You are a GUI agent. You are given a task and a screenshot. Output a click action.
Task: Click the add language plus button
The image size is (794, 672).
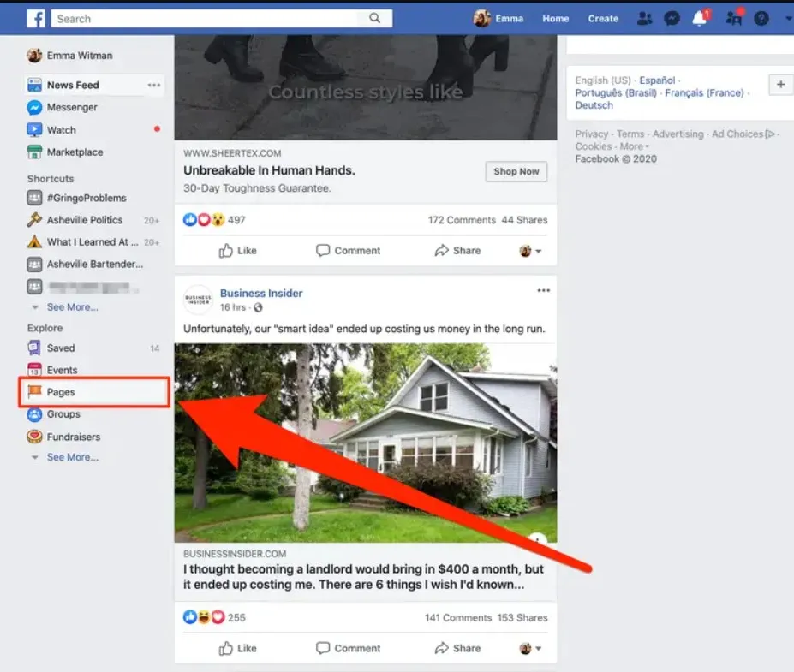(780, 85)
